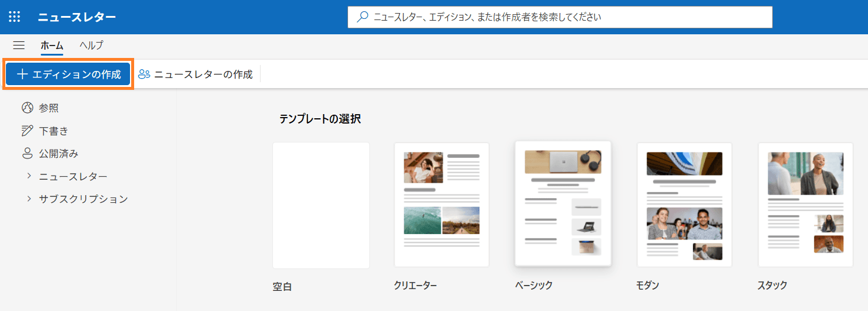Click the 参照 globe icon
Viewport: 868px width, 311px height.
28,108
